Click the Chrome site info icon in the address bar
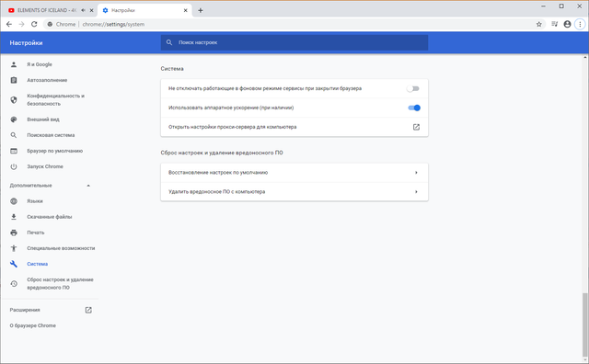Screen dimensions: 589x364 (x=50, y=24)
